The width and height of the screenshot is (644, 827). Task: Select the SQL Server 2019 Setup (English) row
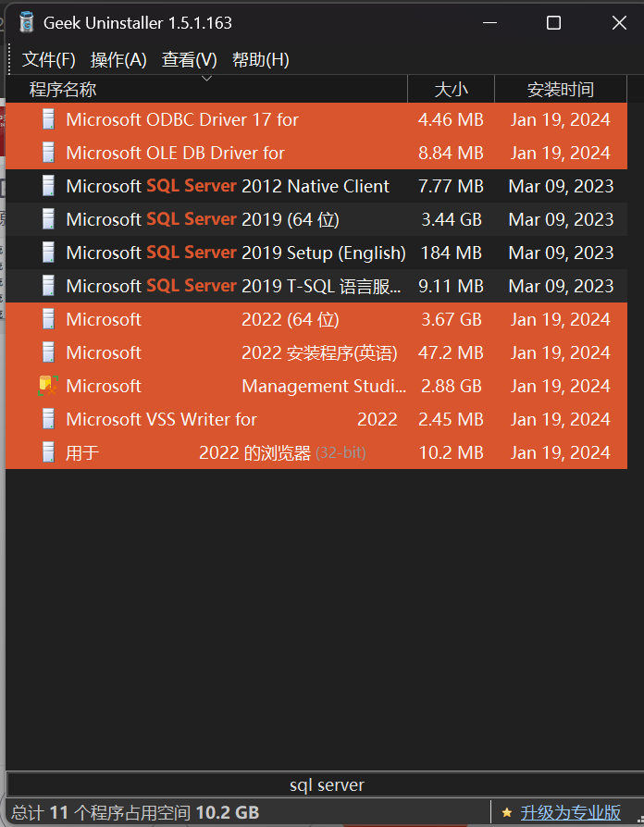(x=316, y=253)
